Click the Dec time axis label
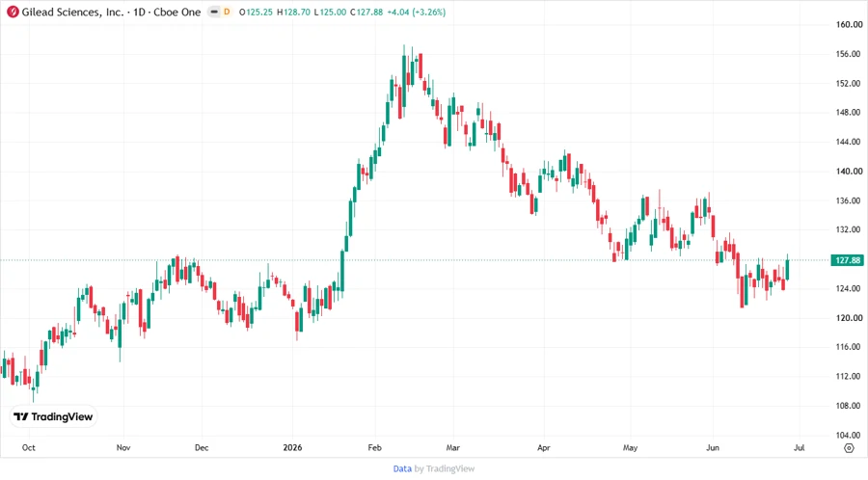The width and height of the screenshot is (868, 480). coord(202,447)
